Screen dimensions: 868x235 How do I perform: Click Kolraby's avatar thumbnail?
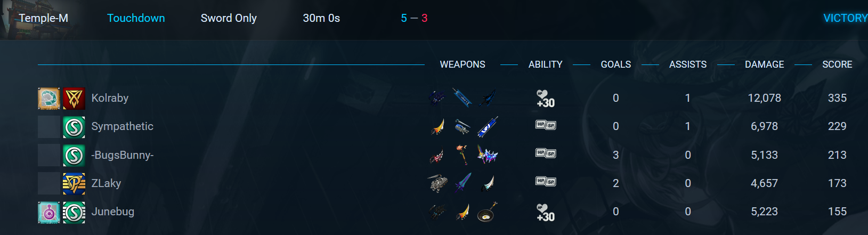pyautogui.click(x=49, y=99)
